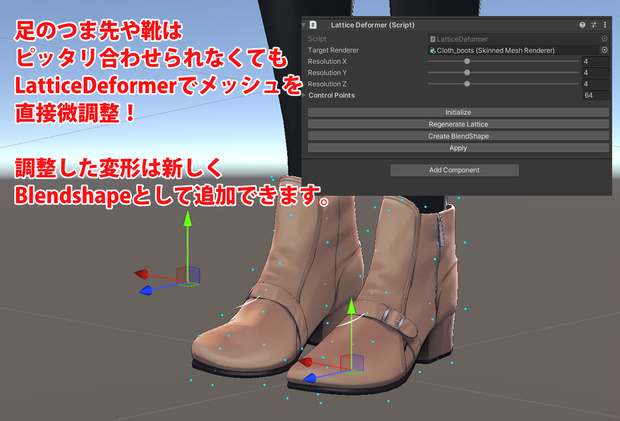Click the green Y-axis arrow on right boot
Viewport: 620px width, 421px height.
pos(351,307)
